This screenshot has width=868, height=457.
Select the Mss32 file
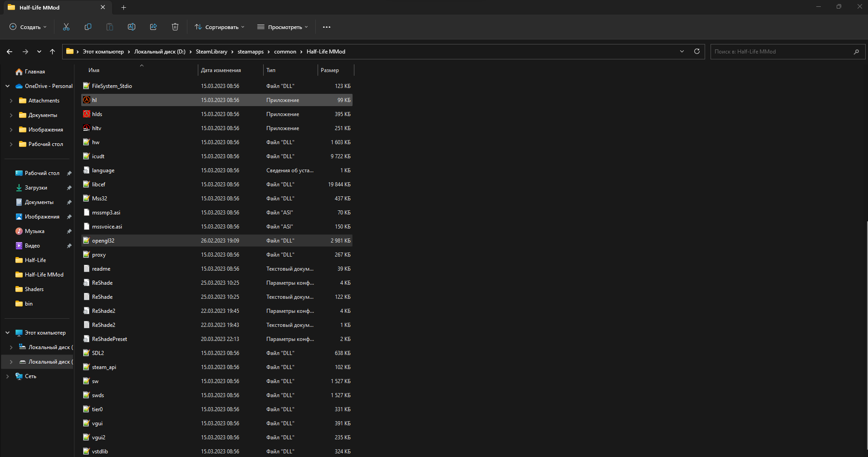[x=217, y=198]
